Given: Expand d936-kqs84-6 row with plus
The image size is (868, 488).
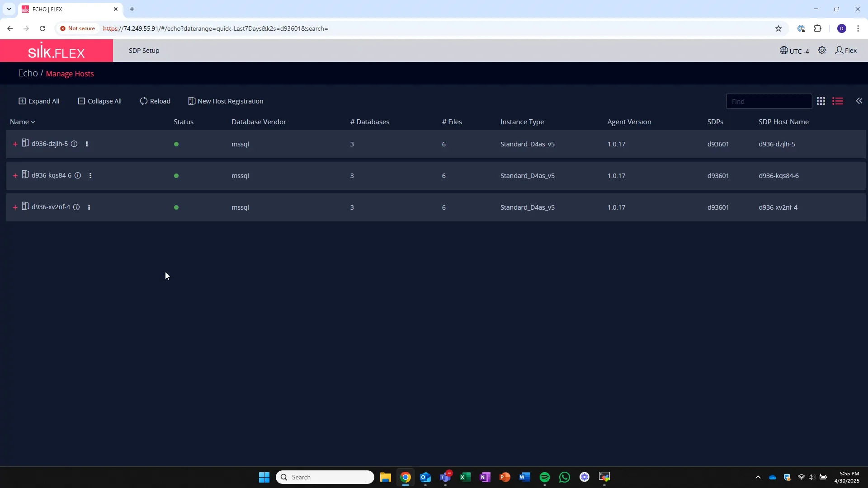Looking at the screenshot, I should (15, 176).
